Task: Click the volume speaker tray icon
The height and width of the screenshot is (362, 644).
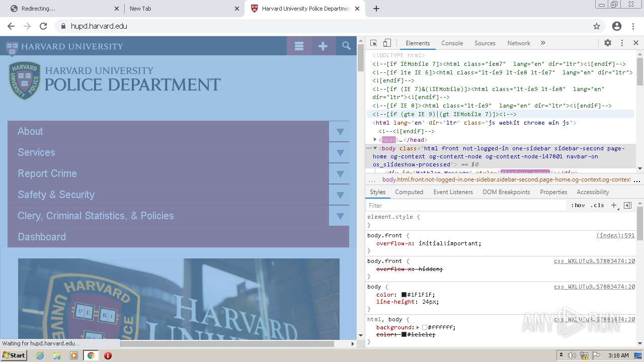Action: click(x=572, y=355)
